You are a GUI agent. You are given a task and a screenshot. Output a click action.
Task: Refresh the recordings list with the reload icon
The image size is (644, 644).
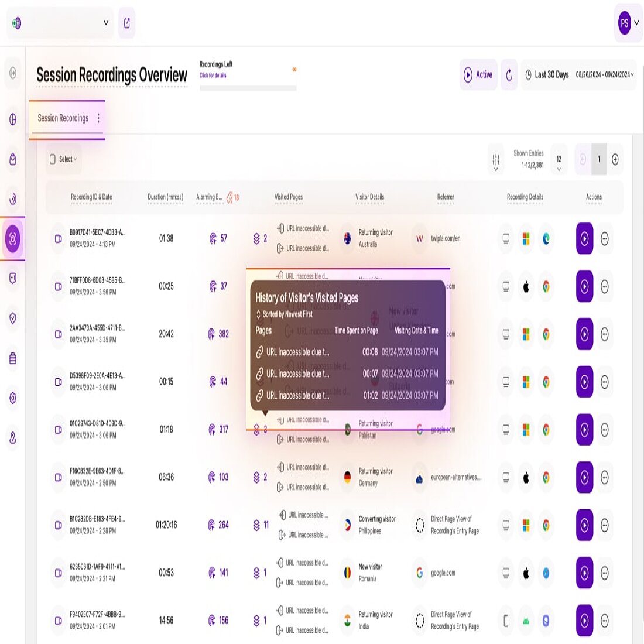(508, 75)
